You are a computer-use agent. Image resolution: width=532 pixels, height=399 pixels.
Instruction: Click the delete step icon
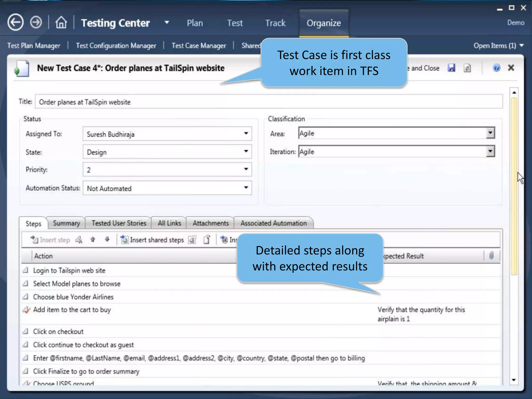pos(79,240)
